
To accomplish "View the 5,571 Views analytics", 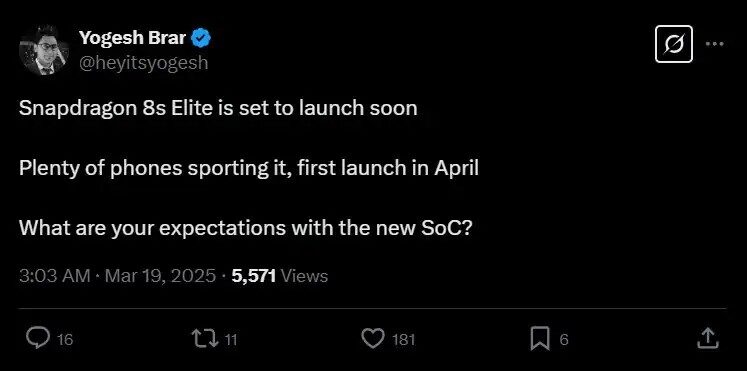I will coord(280,276).
